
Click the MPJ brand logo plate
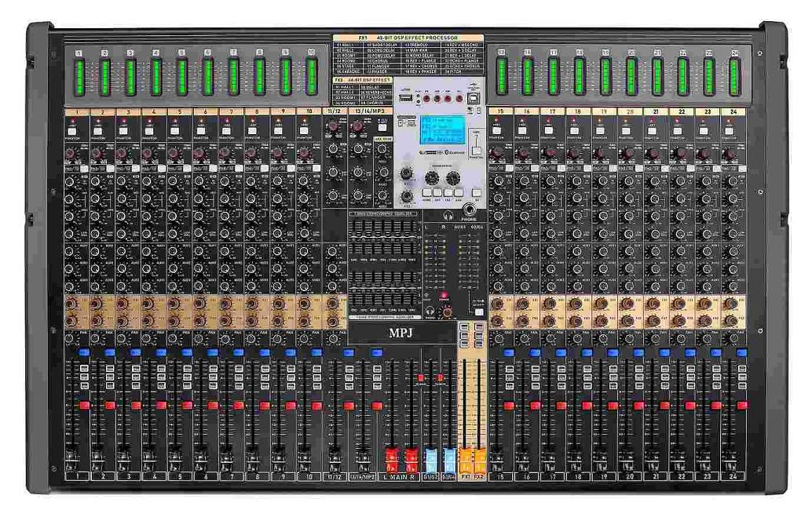pyautogui.click(x=401, y=333)
